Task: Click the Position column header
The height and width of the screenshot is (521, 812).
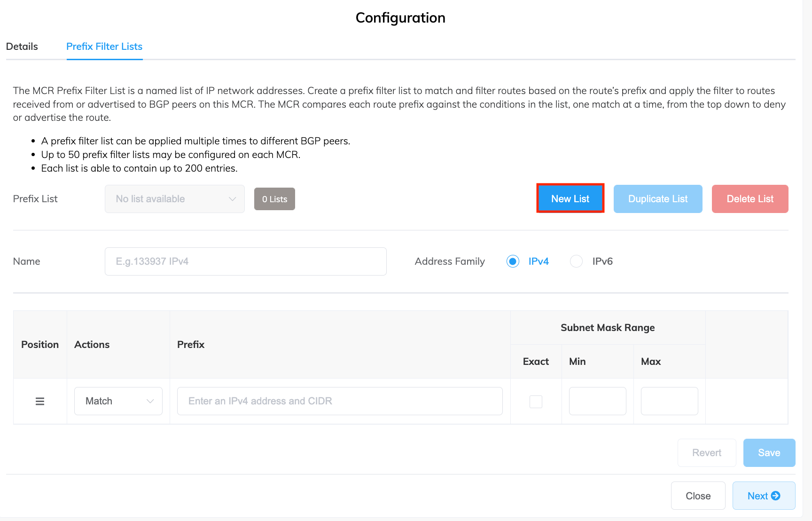Action: coord(40,345)
